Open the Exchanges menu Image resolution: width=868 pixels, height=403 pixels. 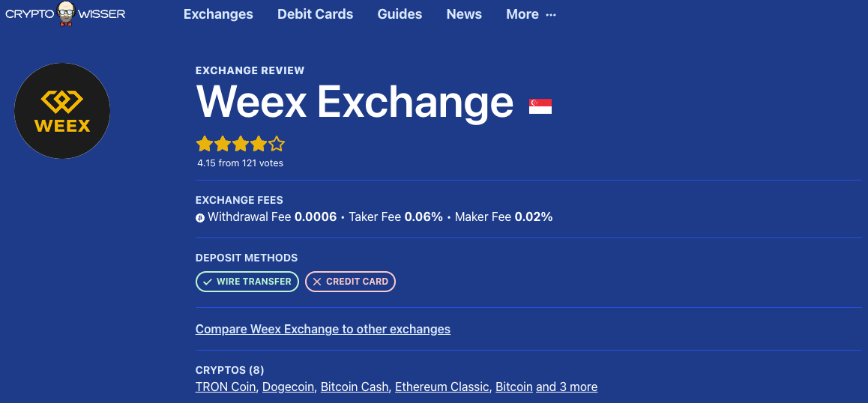[218, 14]
